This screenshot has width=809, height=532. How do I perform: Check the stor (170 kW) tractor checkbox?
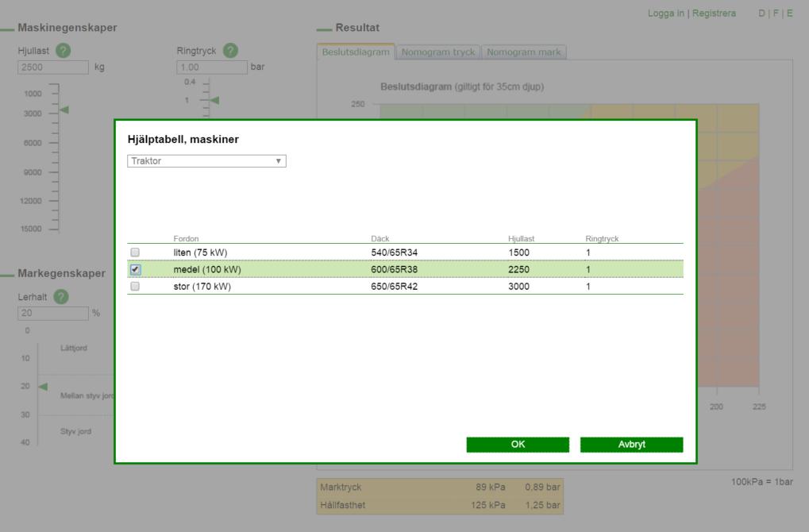point(135,287)
